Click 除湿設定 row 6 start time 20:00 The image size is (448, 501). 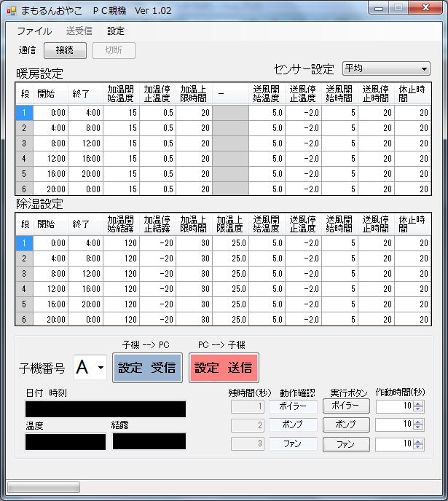(x=50, y=319)
